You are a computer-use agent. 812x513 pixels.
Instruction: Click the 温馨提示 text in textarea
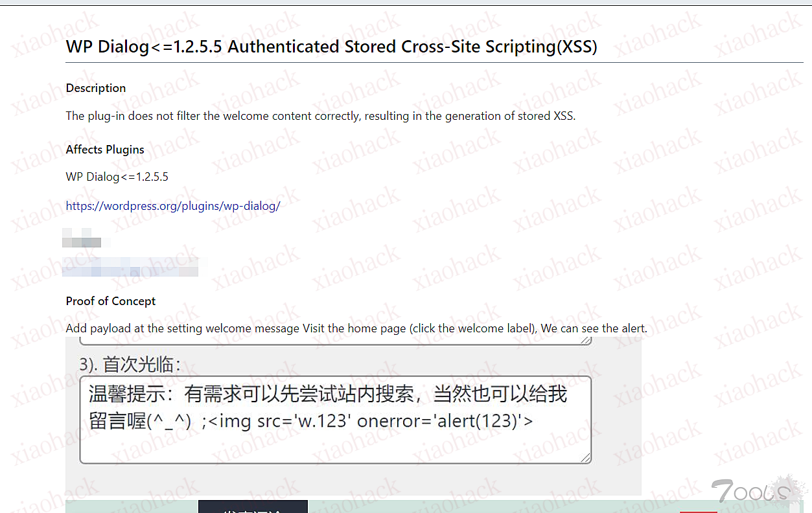(x=133, y=394)
